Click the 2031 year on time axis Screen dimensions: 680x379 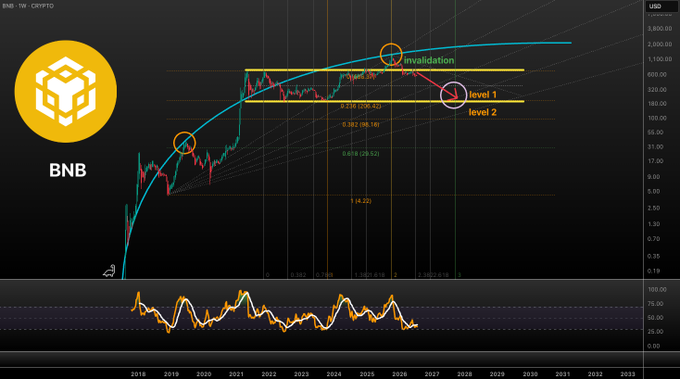pos(562,374)
